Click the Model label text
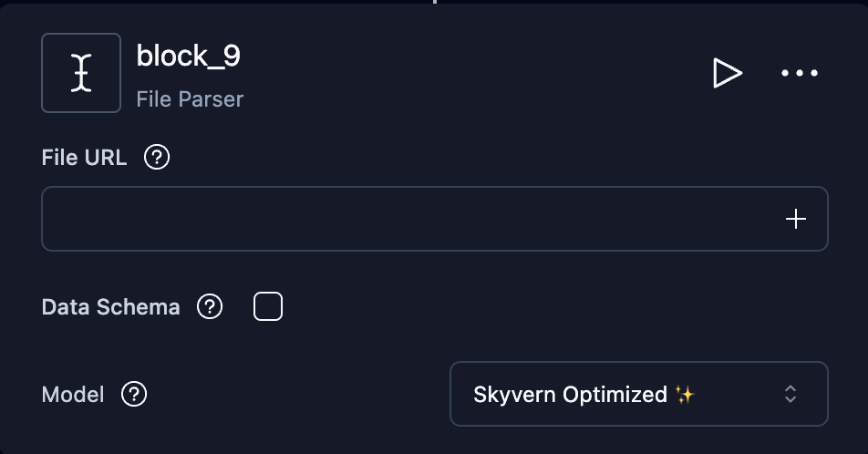868x454 pixels. 73,395
